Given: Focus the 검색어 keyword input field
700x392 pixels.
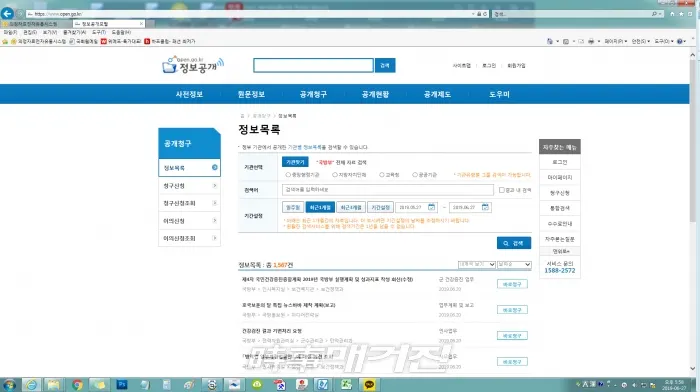Looking at the screenshot, I should 388,190.
